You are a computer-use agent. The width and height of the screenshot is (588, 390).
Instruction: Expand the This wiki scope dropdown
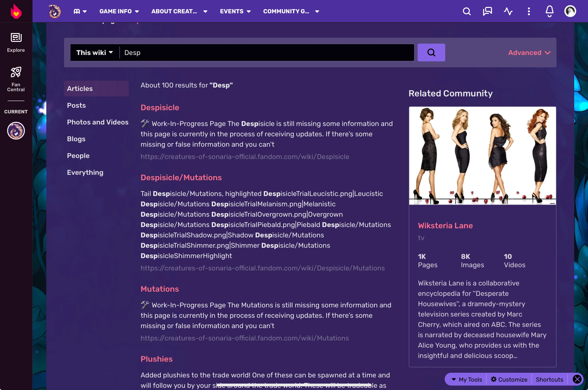[x=94, y=53]
